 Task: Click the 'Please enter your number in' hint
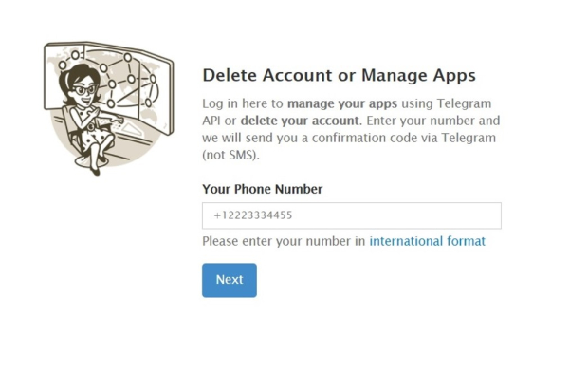284,241
